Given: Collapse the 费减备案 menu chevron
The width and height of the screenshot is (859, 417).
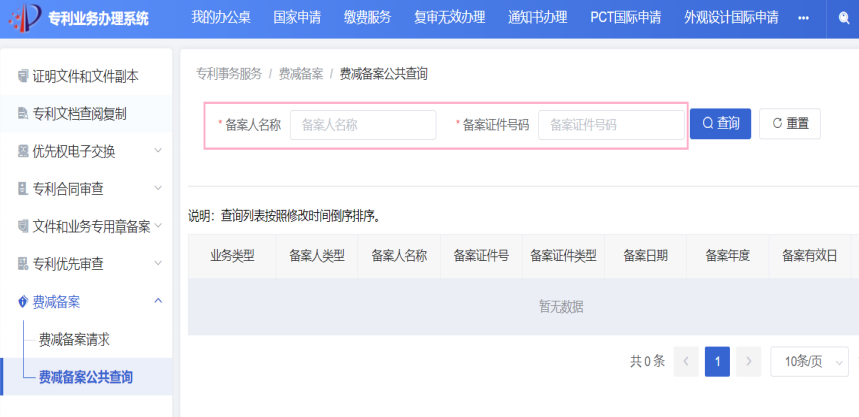Looking at the screenshot, I should pos(157,301).
